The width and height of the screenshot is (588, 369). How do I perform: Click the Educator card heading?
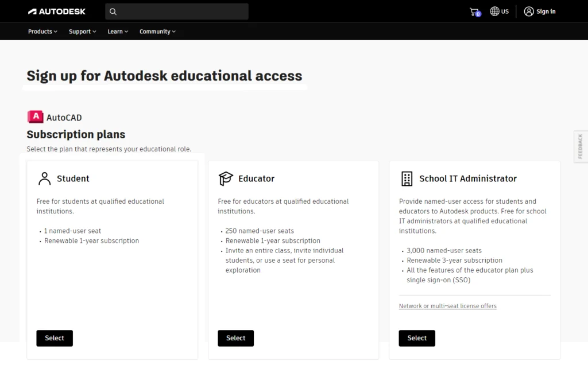[x=257, y=178]
